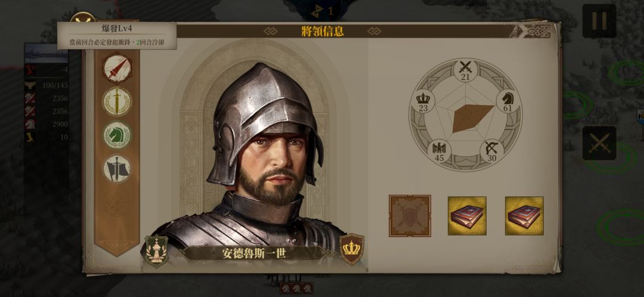Select the flag and sword skill icon
The width and height of the screenshot is (644, 297).
pyautogui.click(x=117, y=168)
